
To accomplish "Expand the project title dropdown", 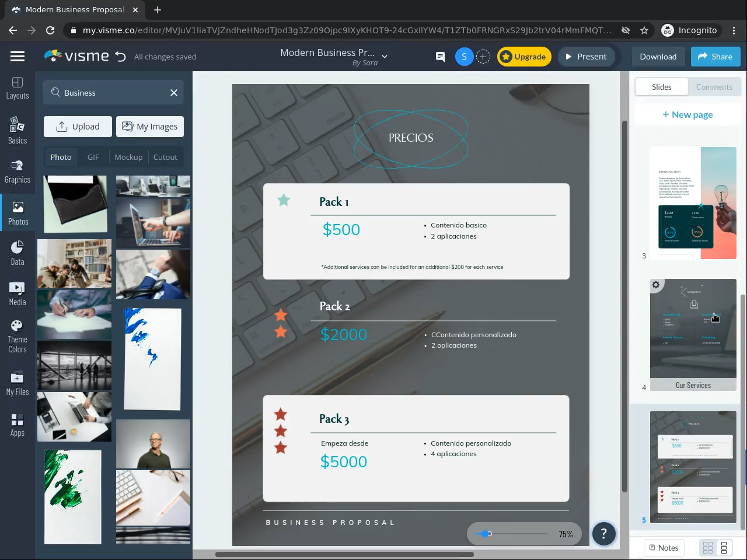I will 385,57.
